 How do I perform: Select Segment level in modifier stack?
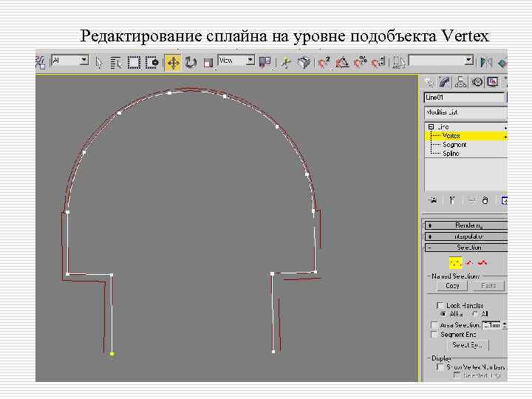[454, 145]
